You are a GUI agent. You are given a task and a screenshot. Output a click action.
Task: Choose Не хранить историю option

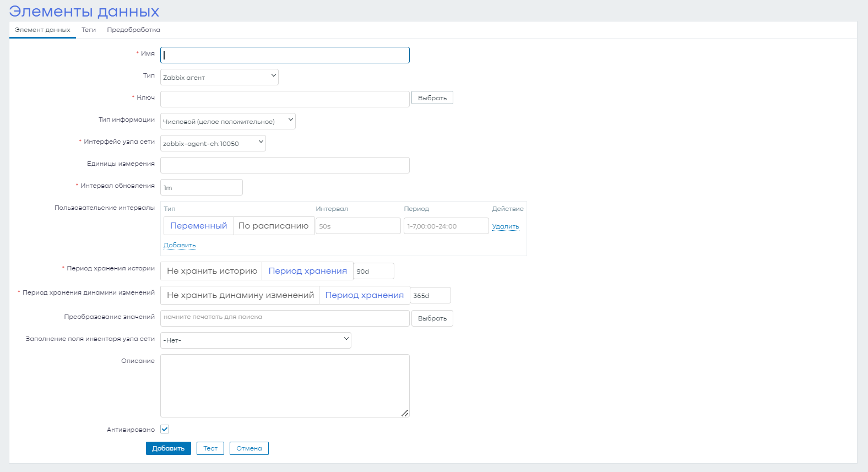click(x=211, y=271)
